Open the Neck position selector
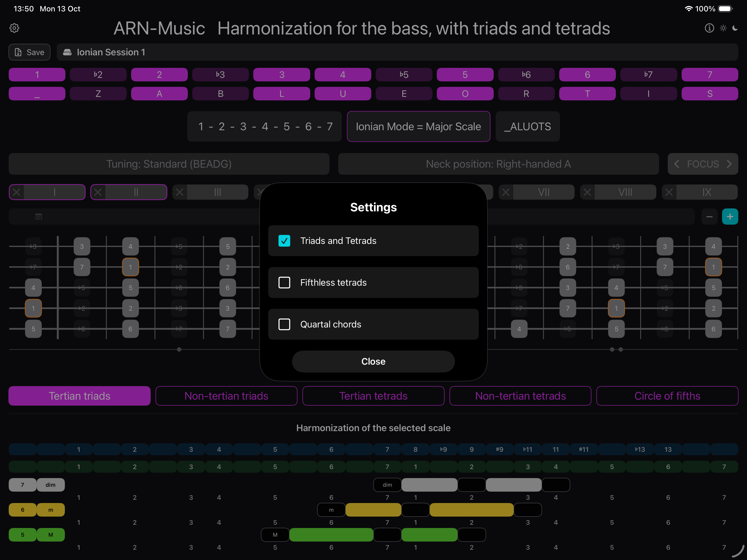The image size is (747, 560). (498, 164)
